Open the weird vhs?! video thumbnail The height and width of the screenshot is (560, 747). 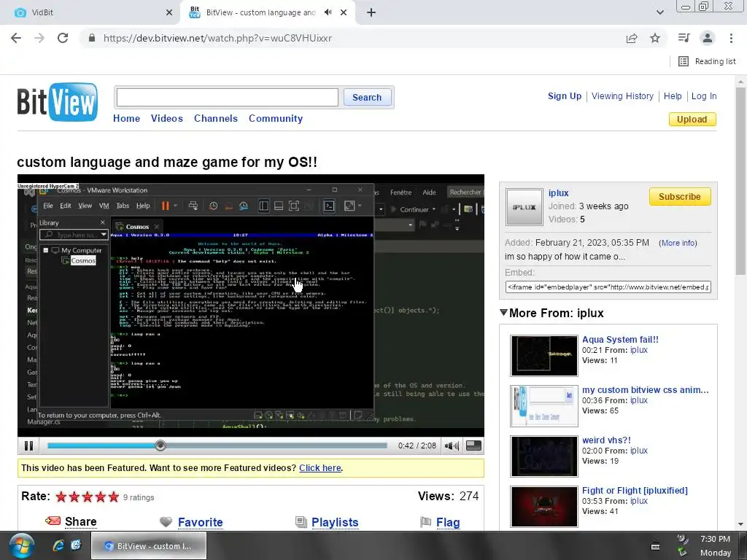tap(544, 456)
